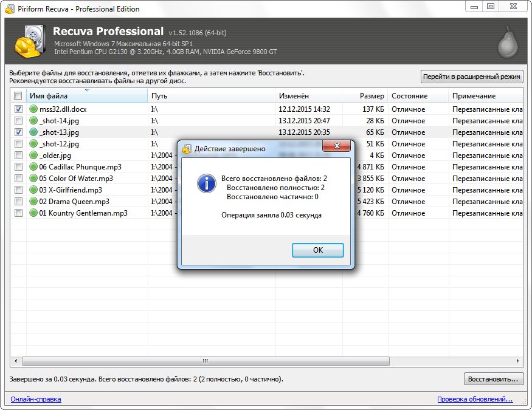Click green status dot of _shot-12.jpg
Screen dimensions: 532x410
[x=33, y=144]
